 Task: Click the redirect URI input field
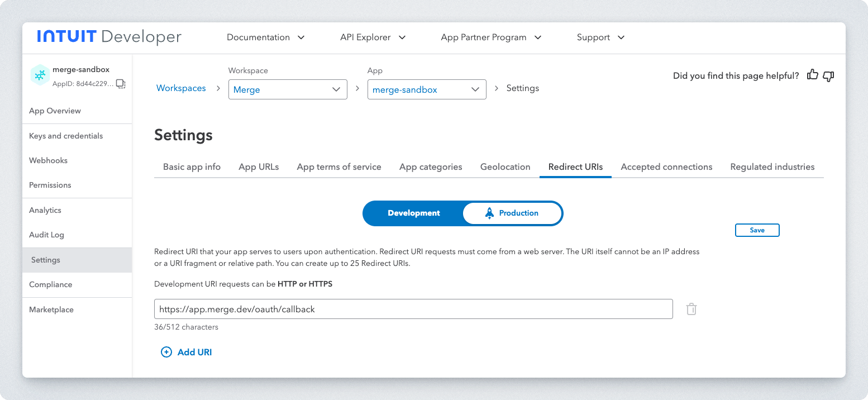tap(413, 309)
